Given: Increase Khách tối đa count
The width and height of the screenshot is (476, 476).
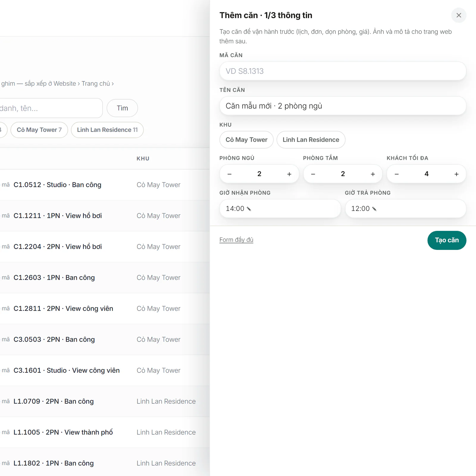Looking at the screenshot, I should [x=456, y=174].
